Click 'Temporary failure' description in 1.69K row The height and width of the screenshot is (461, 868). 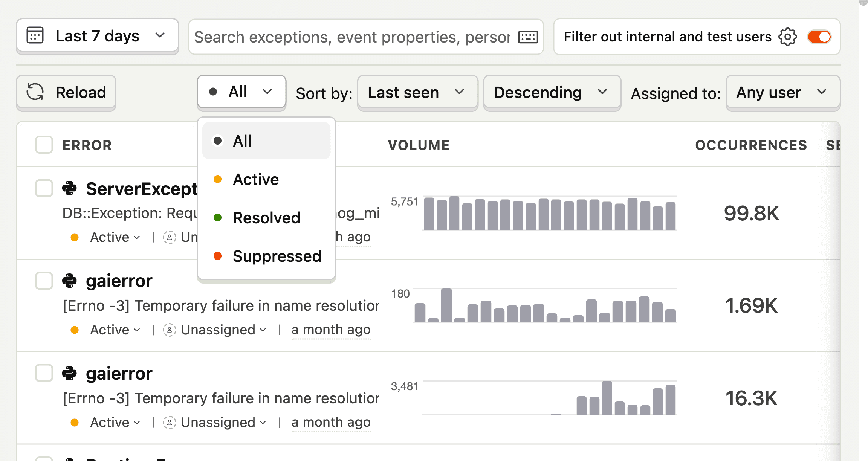(x=221, y=306)
